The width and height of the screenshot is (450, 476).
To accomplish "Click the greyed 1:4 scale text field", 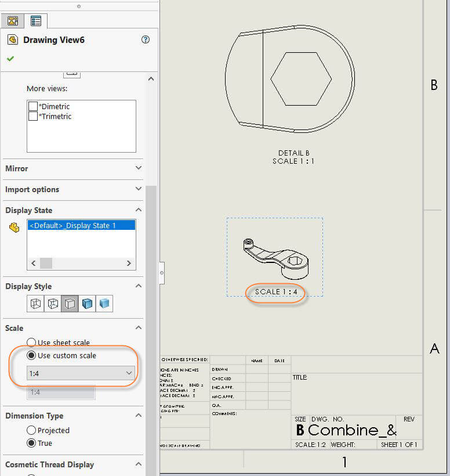I will [x=61, y=392].
